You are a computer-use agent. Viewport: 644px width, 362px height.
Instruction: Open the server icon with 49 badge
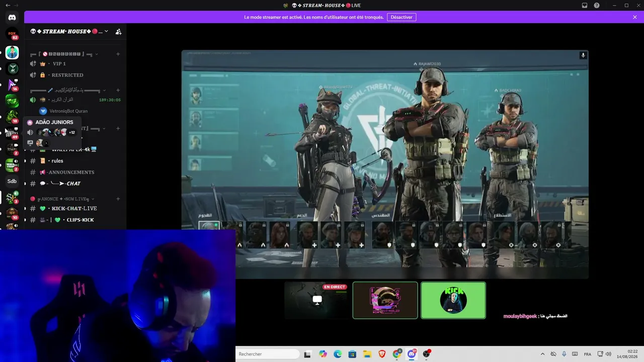point(12,133)
